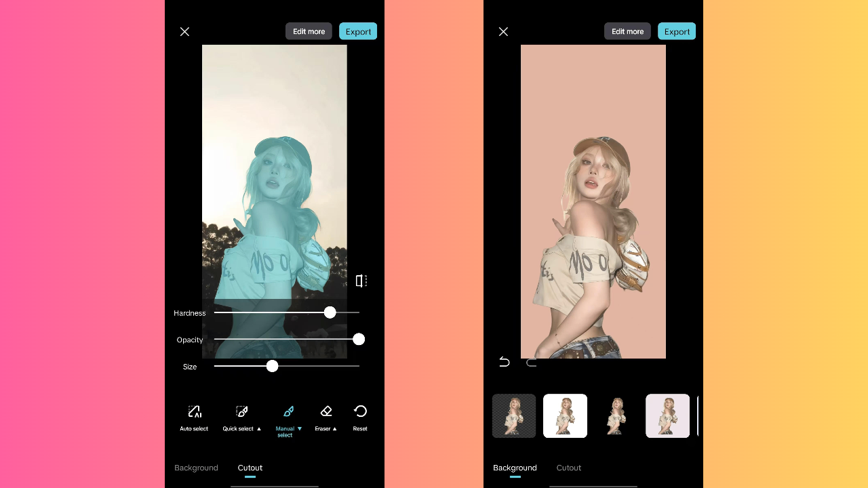
Task: Select the Quick select tool
Action: pyautogui.click(x=241, y=417)
